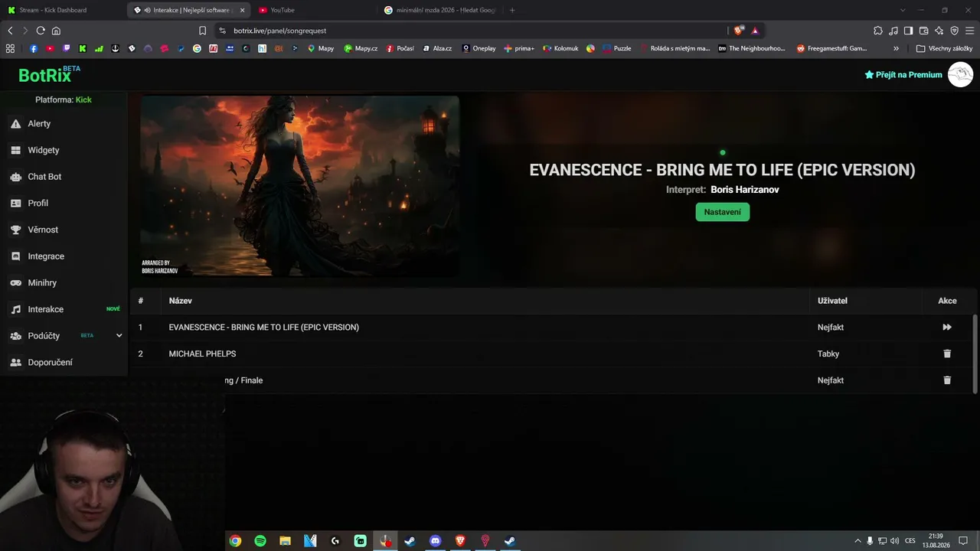Click the browser back arrow
Screen dimensions: 980x551
pyautogui.click(x=10, y=31)
